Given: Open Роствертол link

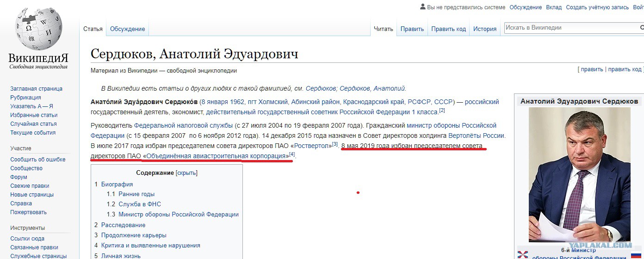Looking at the screenshot, I should [312, 146].
